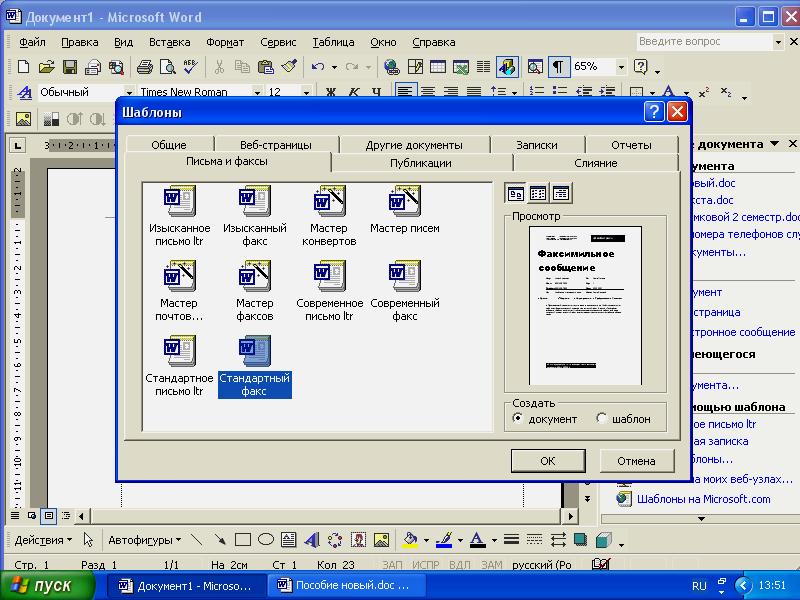The width and height of the screenshot is (800, 600).
Task: Click the drawing Font Color A swatch
Action: [x=478, y=540]
